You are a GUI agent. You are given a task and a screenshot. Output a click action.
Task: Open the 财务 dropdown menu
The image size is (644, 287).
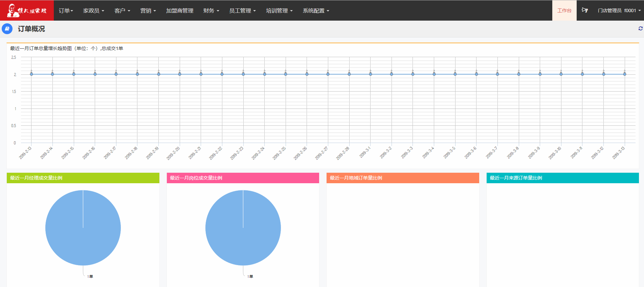211,11
